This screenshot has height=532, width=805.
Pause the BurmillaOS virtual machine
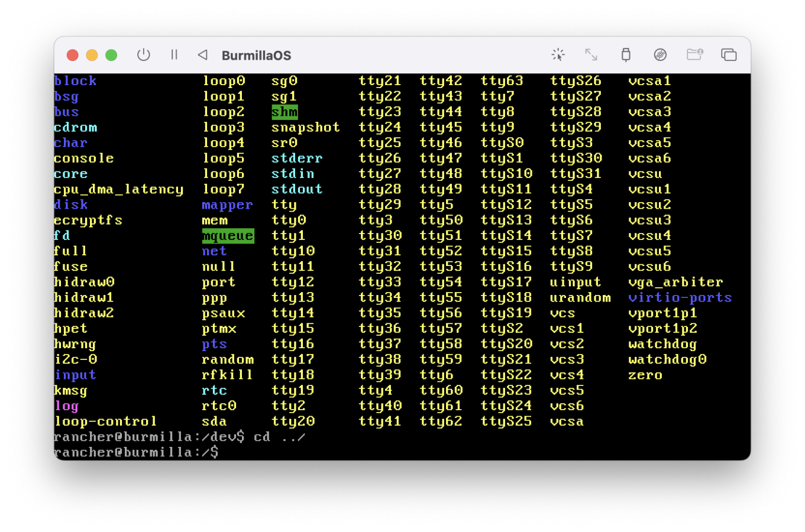174,55
